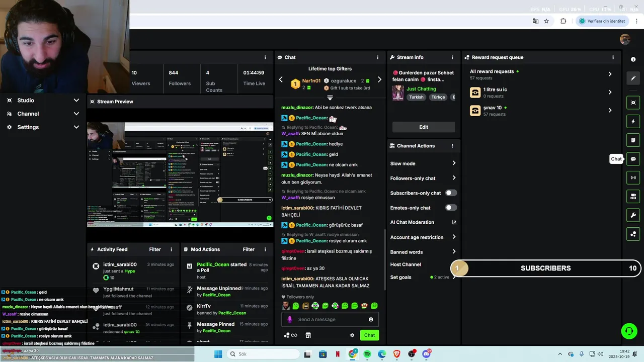Click the browser translate page icon

(536, 21)
